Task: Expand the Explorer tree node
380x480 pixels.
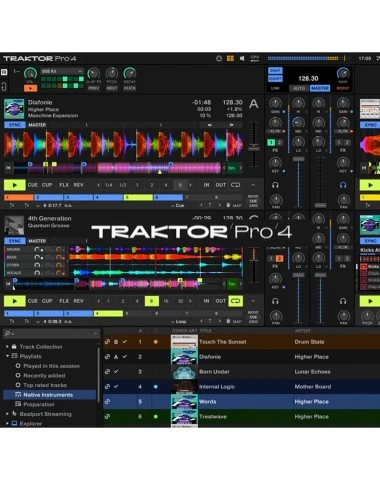Action: 7,423
